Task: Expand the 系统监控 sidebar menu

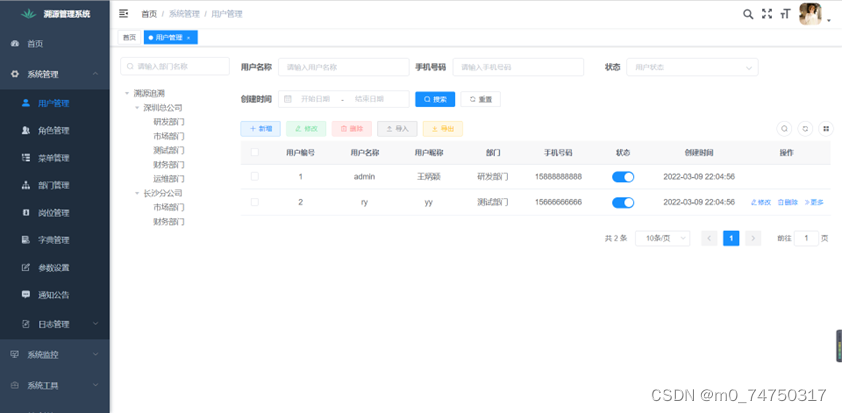Action: (x=55, y=354)
